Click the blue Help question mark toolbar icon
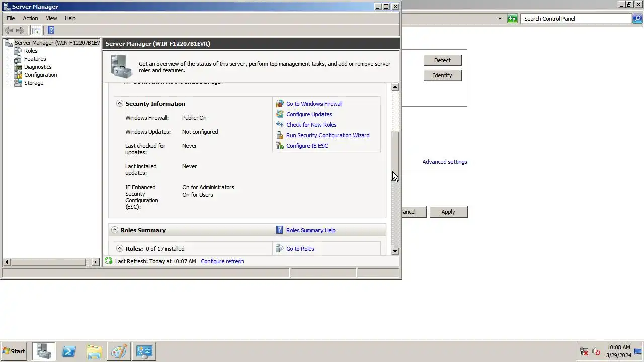The image size is (644, 362). (x=51, y=30)
